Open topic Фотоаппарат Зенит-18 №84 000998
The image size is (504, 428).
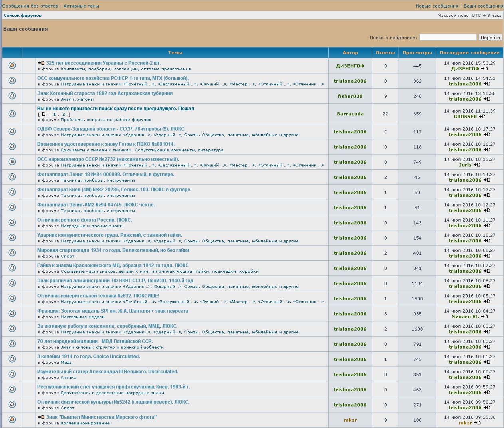coord(105,174)
